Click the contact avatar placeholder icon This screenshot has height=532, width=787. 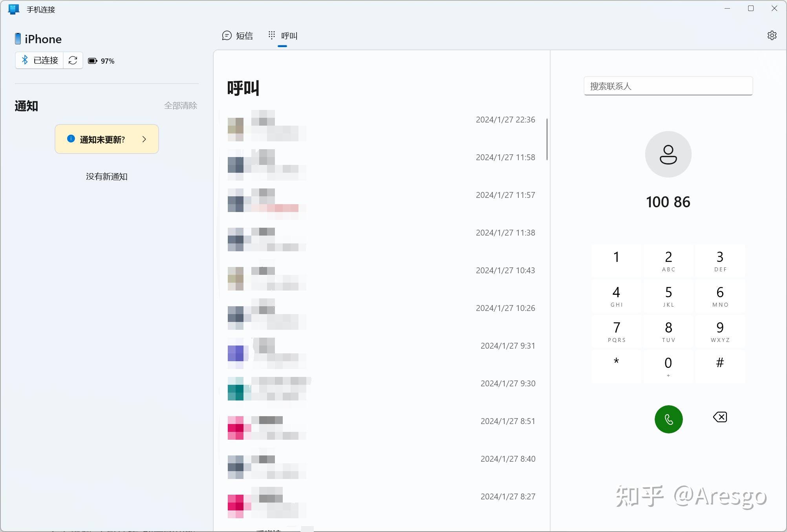click(668, 154)
